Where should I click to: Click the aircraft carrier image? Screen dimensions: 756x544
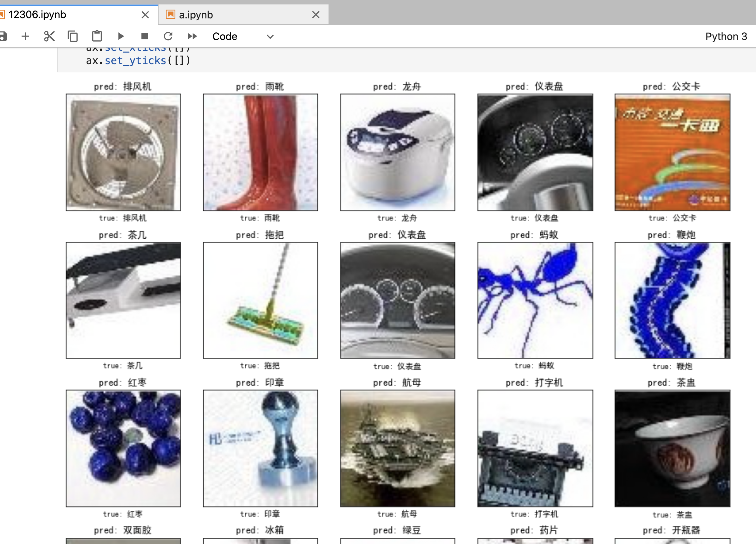click(x=397, y=448)
